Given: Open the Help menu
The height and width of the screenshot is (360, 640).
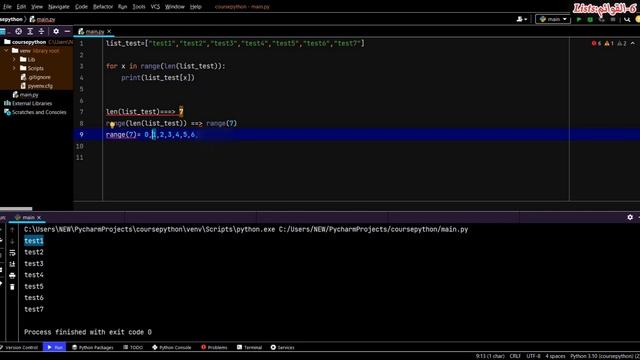Looking at the screenshot, I should pyautogui.click(x=196, y=7).
